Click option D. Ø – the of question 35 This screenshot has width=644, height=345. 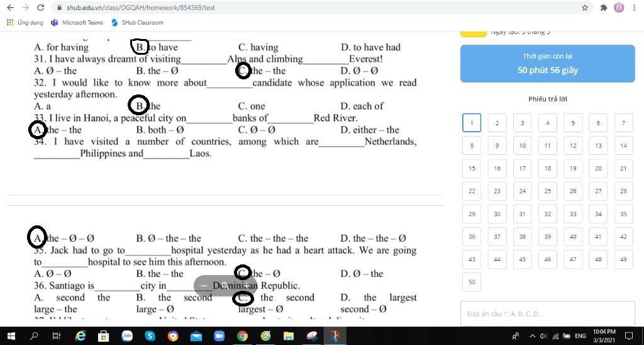362,274
